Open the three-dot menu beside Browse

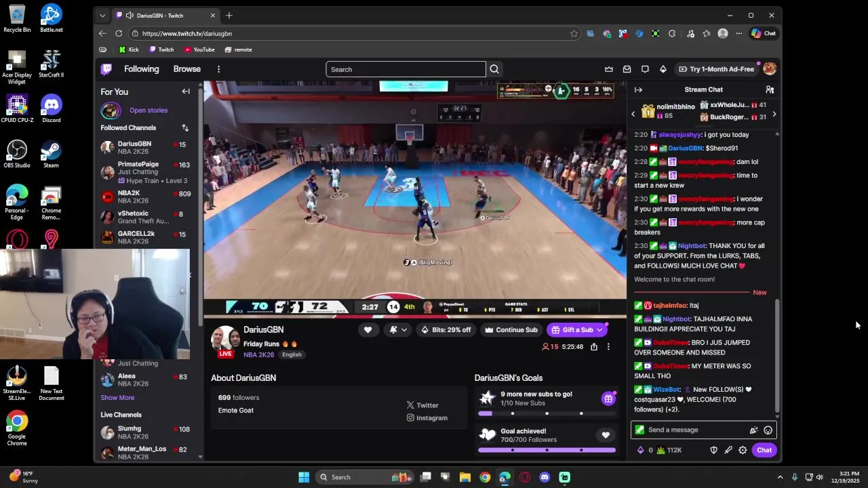point(218,69)
